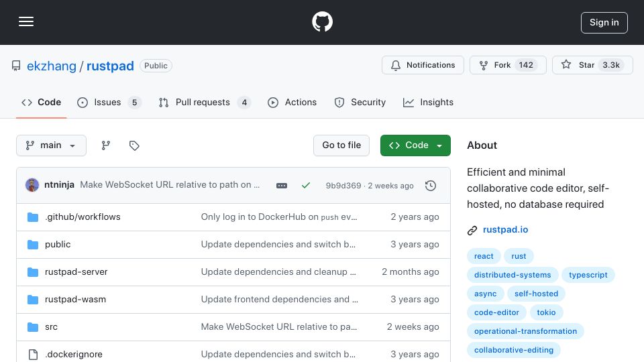Expand commit details with the ellipsis button
The height and width of the screenshot is (362, 644).
[x=282, y=186]
